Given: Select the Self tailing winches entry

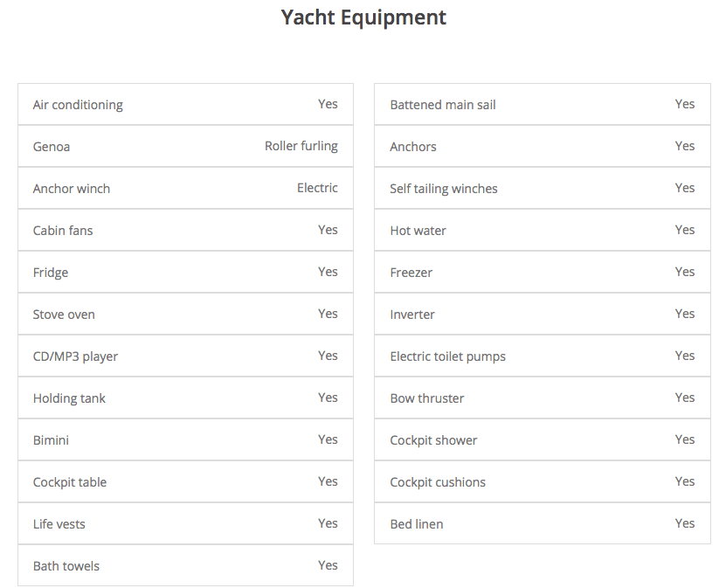Looking at the screenshot, I should 444,189.
